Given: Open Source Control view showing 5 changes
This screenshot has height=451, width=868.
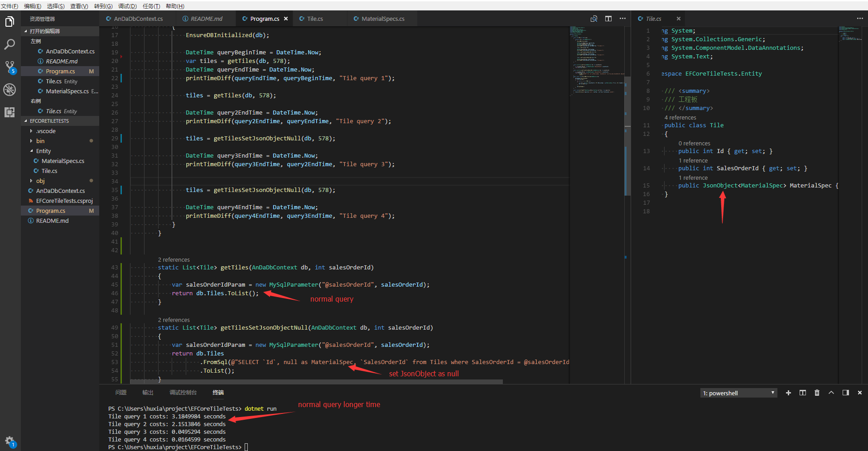Looking at the screenshot, I should click(10, 67).
